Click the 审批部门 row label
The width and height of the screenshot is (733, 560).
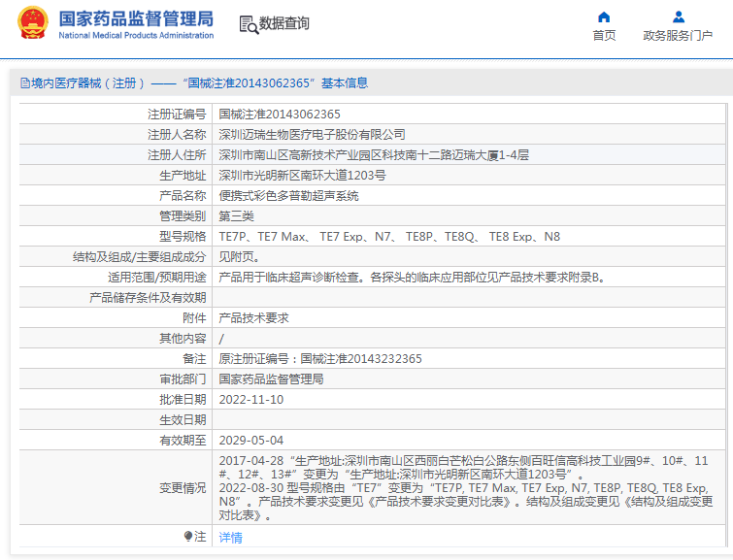tap(183, 379)
